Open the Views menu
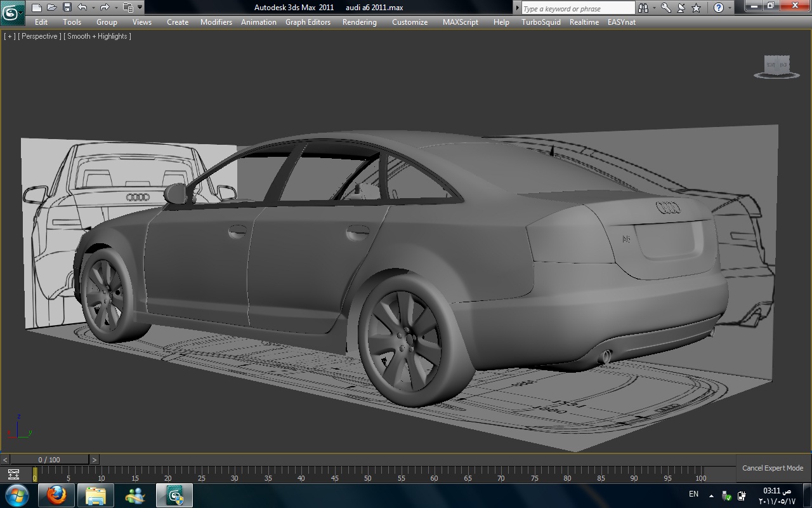Image resolution: width=812 pixels, height=508 pixels. [142, 22]
